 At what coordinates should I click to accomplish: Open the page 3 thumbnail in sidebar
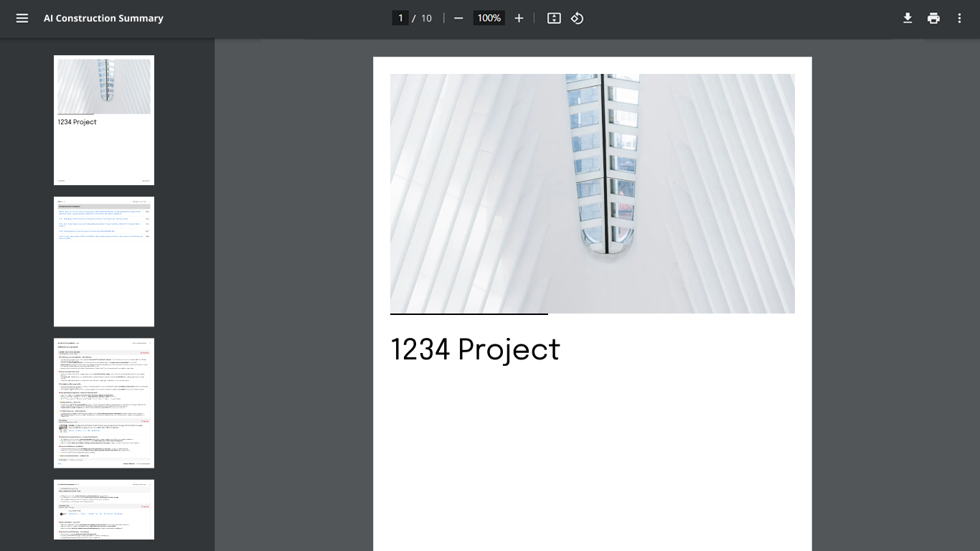click(x=104, y=403)
